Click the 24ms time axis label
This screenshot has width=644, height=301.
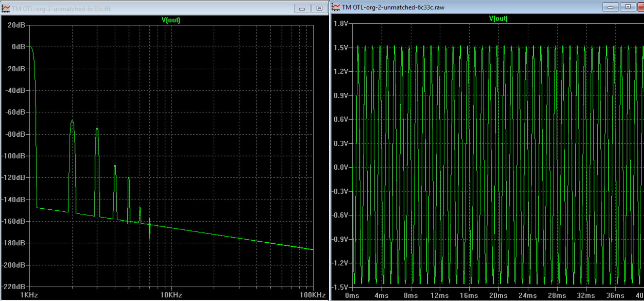point(528,296)
